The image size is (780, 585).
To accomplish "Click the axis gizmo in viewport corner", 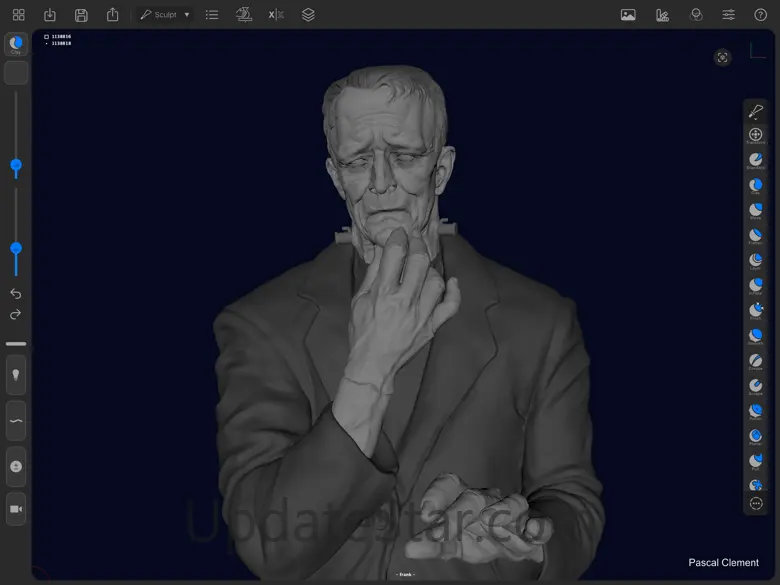I will [x=758, y=50].
